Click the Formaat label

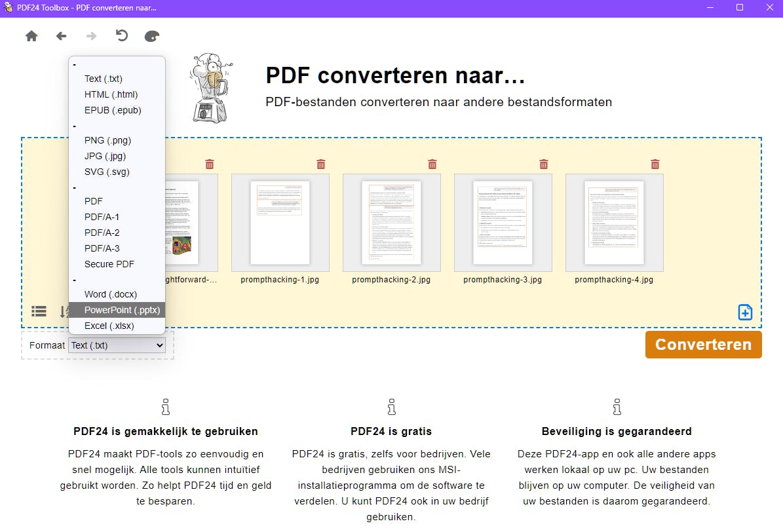tap(47, 345)
